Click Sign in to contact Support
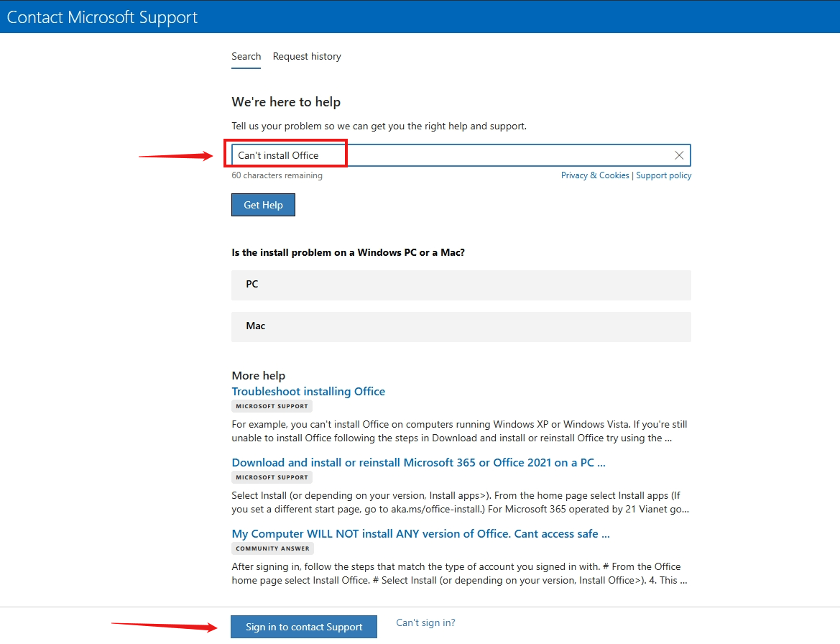Viewport: 840px width, 644px height. [304, 627]
